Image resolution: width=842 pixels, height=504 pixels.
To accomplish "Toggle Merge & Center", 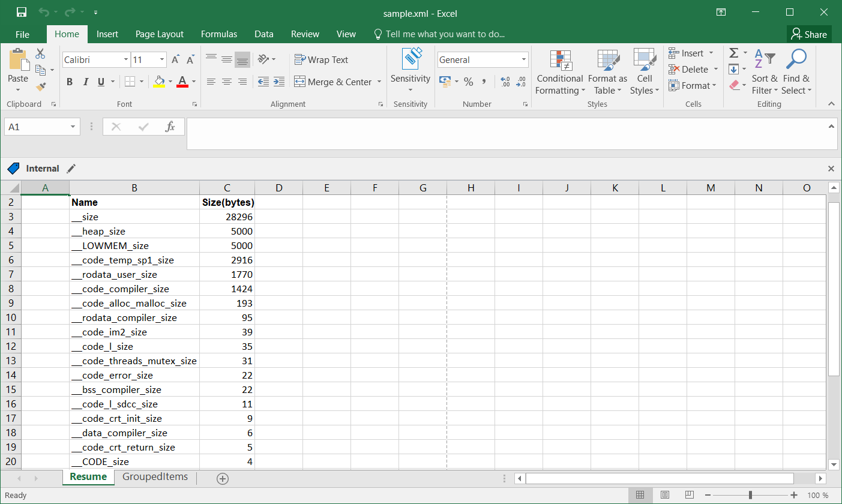I will [334, 82].
